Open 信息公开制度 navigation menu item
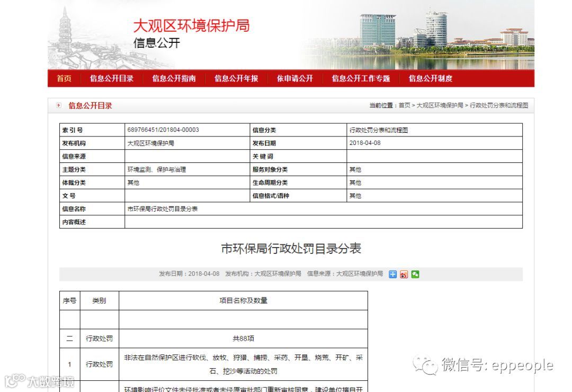572x392 pixels. click(431, 78)
